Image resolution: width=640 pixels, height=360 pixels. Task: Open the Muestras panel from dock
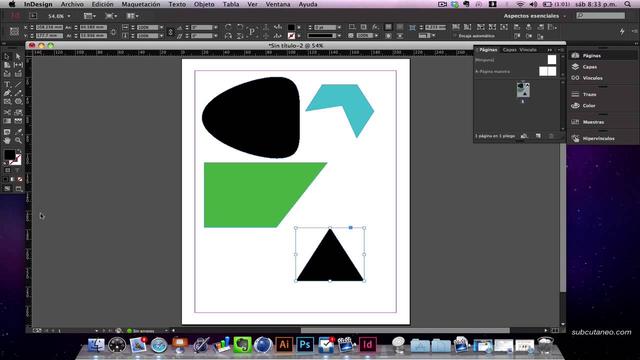click(x=593, y=122)
